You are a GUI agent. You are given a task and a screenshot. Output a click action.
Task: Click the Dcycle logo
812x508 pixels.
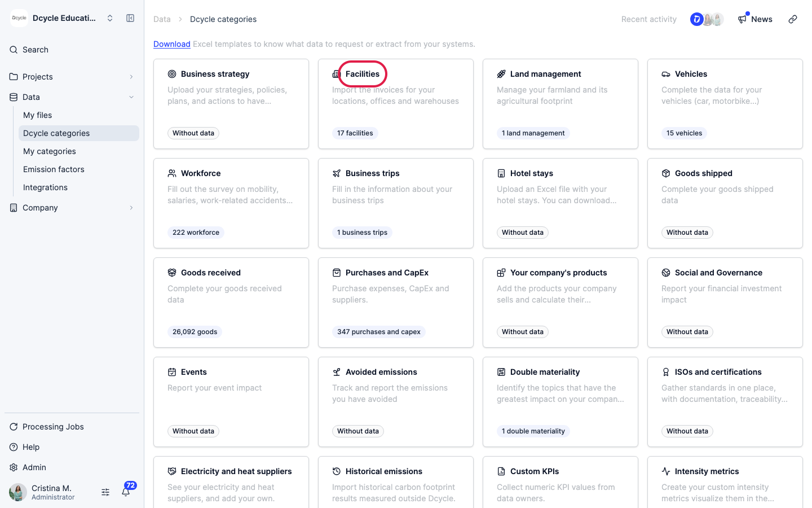click(x=19, y=18)
